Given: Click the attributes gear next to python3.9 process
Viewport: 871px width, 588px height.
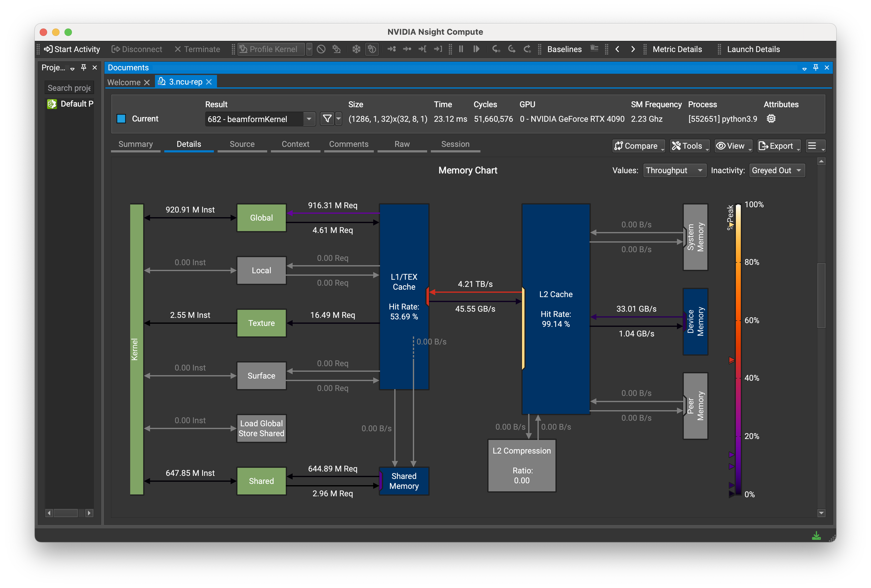Looking at the screenshot, I should (771, 119).
